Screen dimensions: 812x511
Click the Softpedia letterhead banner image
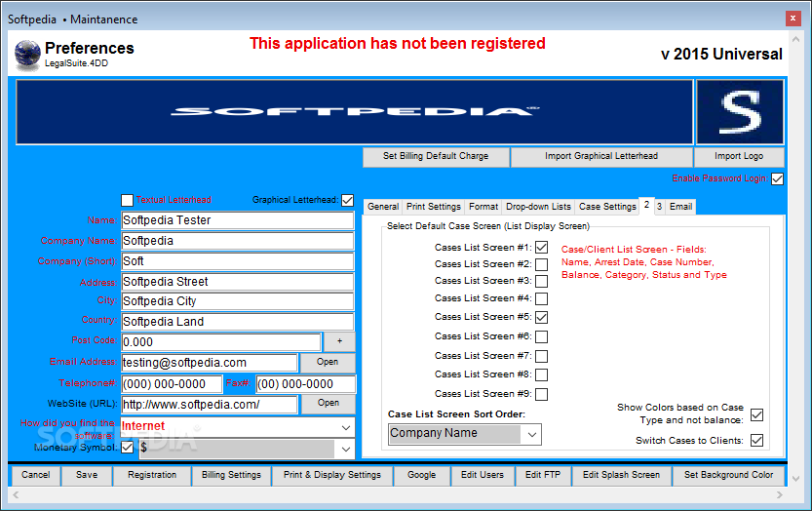pyautogui.click(x=354, y=112)
